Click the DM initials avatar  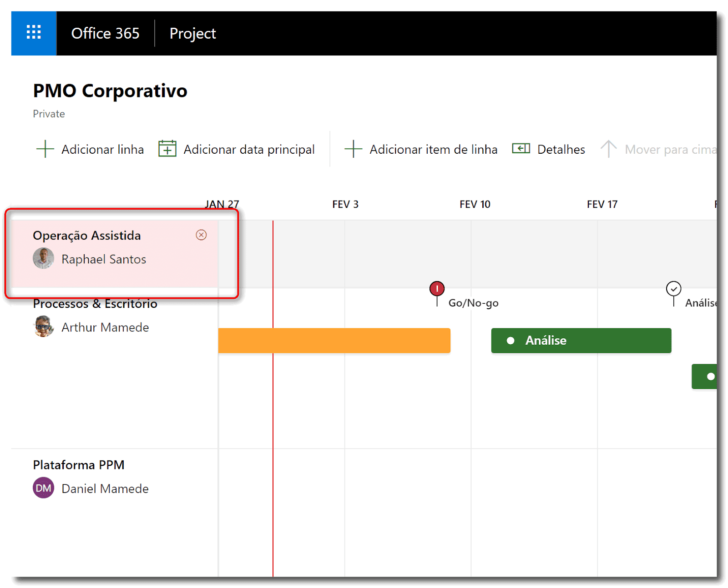[43, 488]
